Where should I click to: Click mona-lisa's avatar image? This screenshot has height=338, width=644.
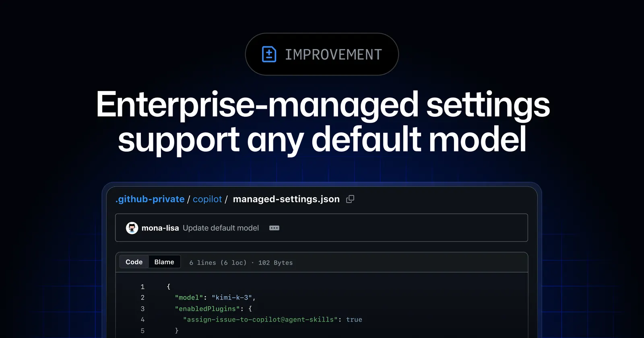point(132,228)
